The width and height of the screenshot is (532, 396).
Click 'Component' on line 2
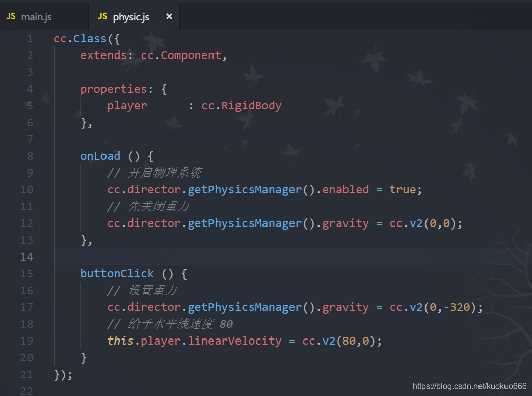(x=191, y=55)
